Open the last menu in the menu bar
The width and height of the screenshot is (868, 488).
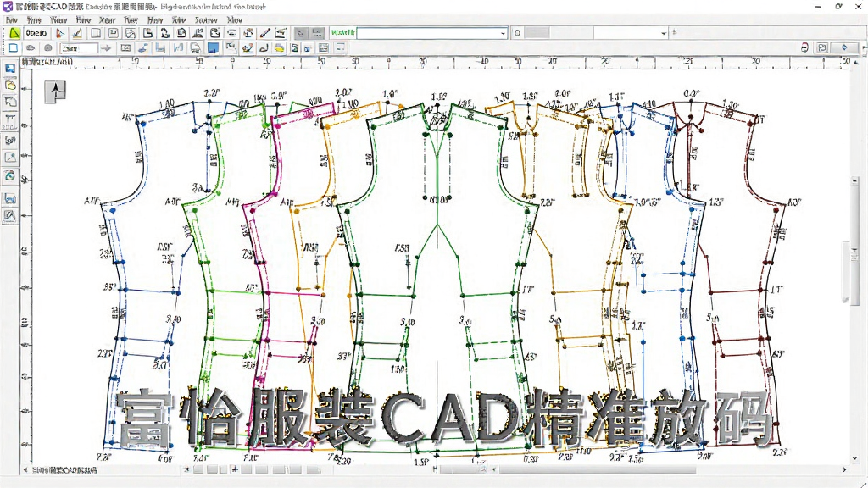(235, 20)
